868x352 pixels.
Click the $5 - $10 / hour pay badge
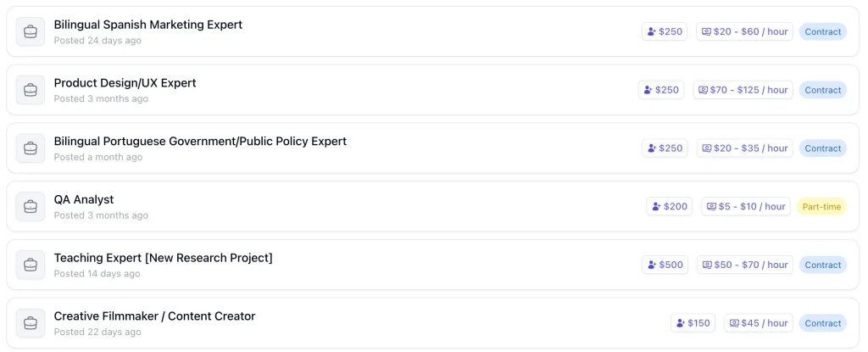(x=746, y=206)
